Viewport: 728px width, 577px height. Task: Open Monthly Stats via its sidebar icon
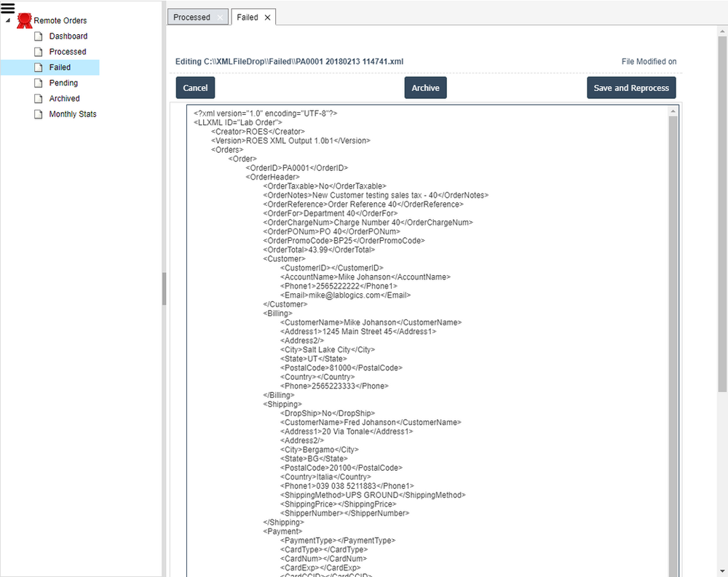pyautogui.click(x=39, y=114)
